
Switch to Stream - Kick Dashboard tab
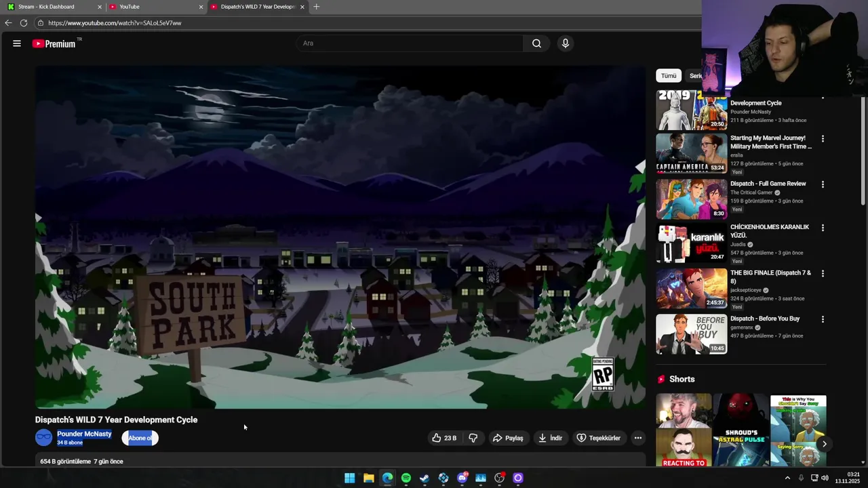pyautogui.click(x=53, y=7)
